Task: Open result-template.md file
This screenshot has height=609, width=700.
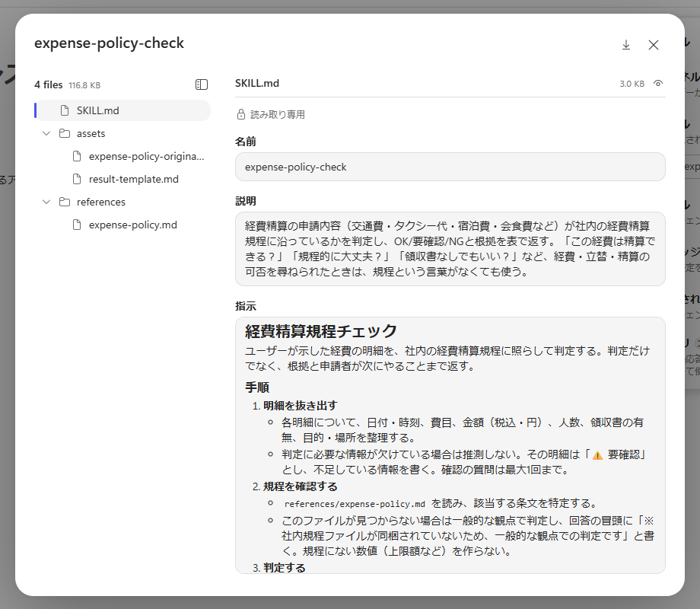Action: pyautogui.click(x=133, y=179)
